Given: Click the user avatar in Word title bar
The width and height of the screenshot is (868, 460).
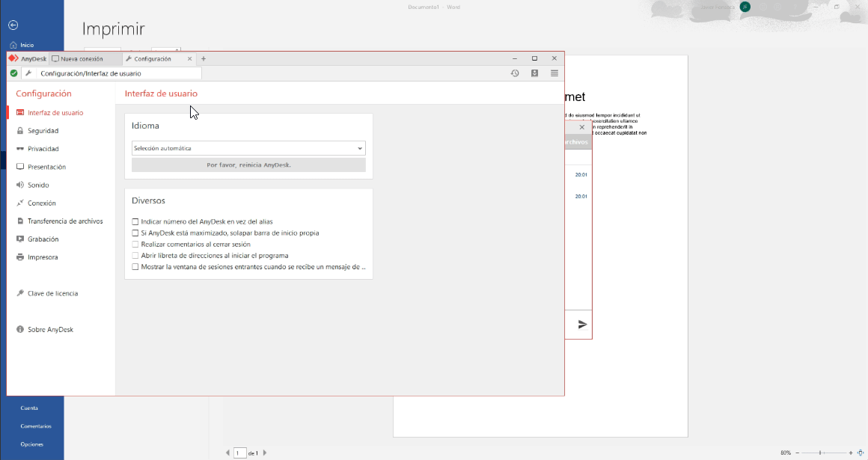Looking at the screenshot, I should pyautogui.click(x=745, y=7).
